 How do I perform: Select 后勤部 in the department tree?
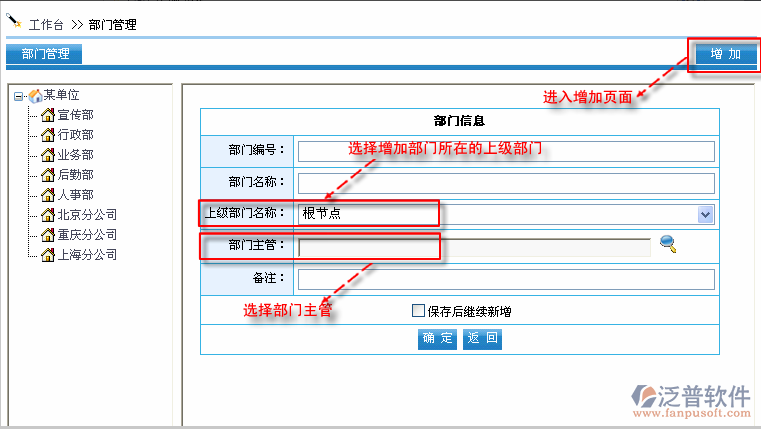point(76,175)
